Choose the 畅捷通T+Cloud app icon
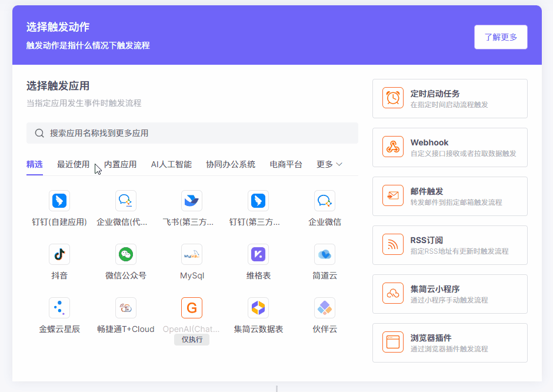Screen dimensions: 553x392 point(126,308)
